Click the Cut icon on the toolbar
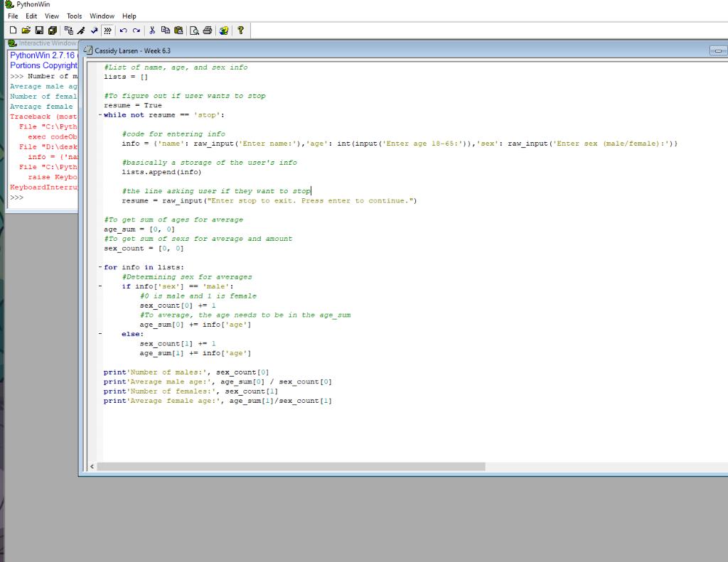The width and height of the screenshot is (728, 562). coord(152,30)
